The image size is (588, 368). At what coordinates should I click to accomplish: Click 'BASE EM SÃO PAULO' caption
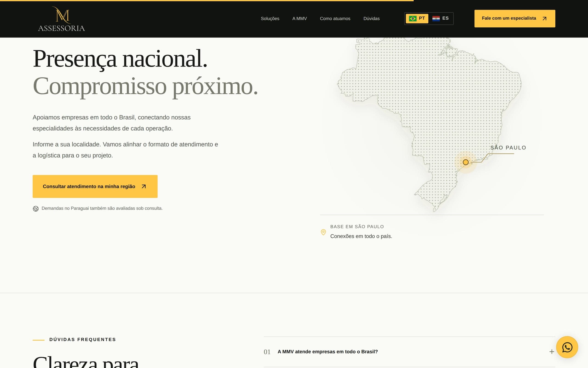tap(357, 227)
